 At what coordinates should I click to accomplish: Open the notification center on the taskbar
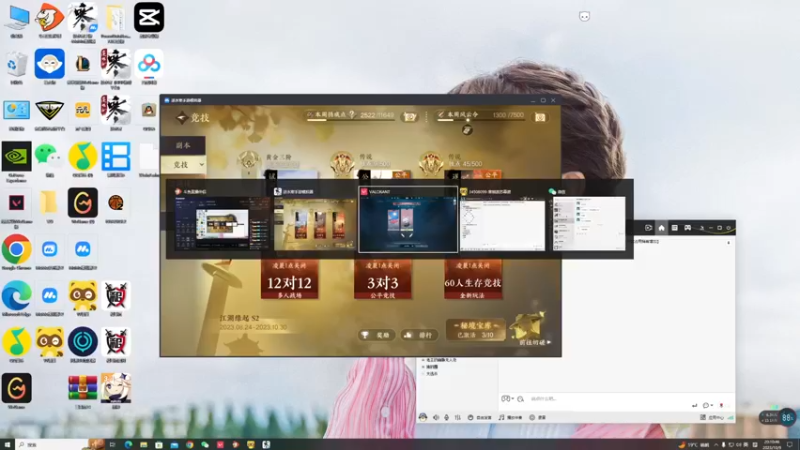[790, 445]
